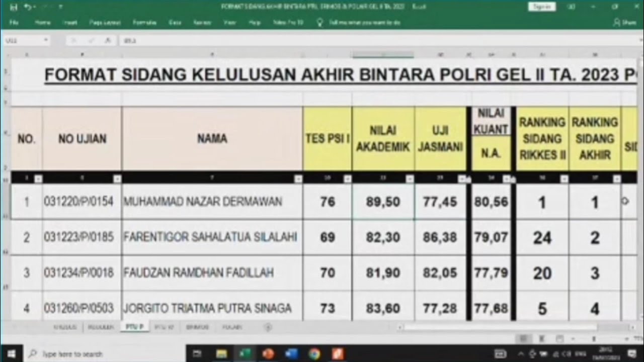Open Task View on the taskbar
The width and height of the screenshot is (644, 362).
coord(198,353)
